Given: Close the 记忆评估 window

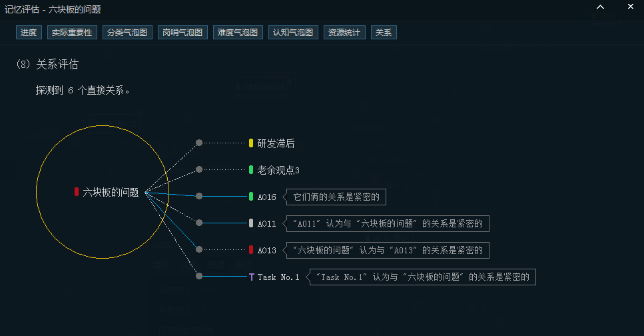Looking at the screenshot, I should click(629, 7).
